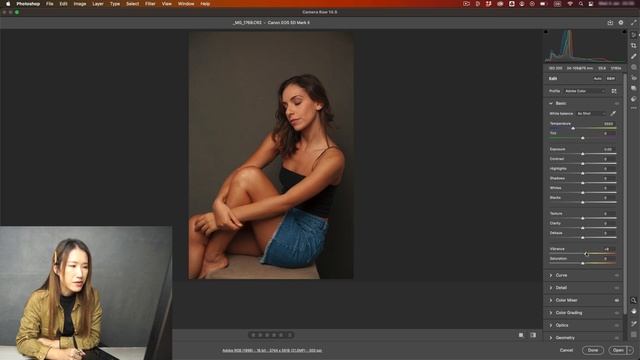This screenshot has width=640, height=360.
Task: Toggle Color Mixer panel visibility eye
Action: pos(617,300)
